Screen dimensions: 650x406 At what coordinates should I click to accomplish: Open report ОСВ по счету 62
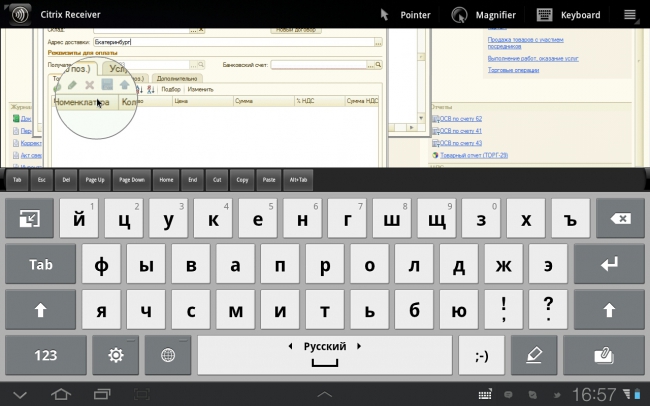[x=461, y=119]
